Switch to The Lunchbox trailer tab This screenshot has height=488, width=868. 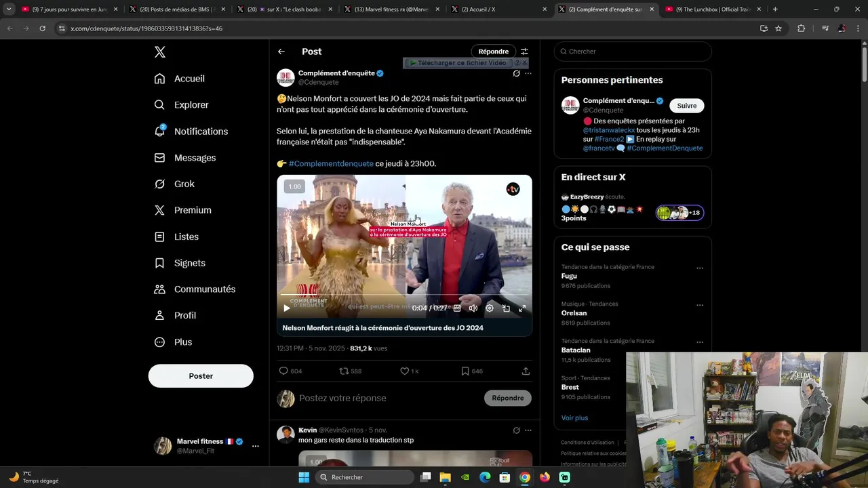pos(714,9)
